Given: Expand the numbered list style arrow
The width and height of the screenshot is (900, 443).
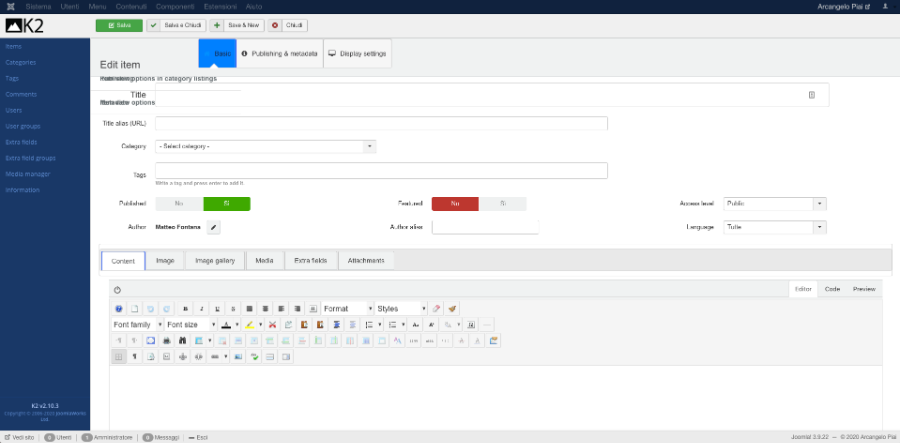Looking at the screenshot, I should coord(380,324).
